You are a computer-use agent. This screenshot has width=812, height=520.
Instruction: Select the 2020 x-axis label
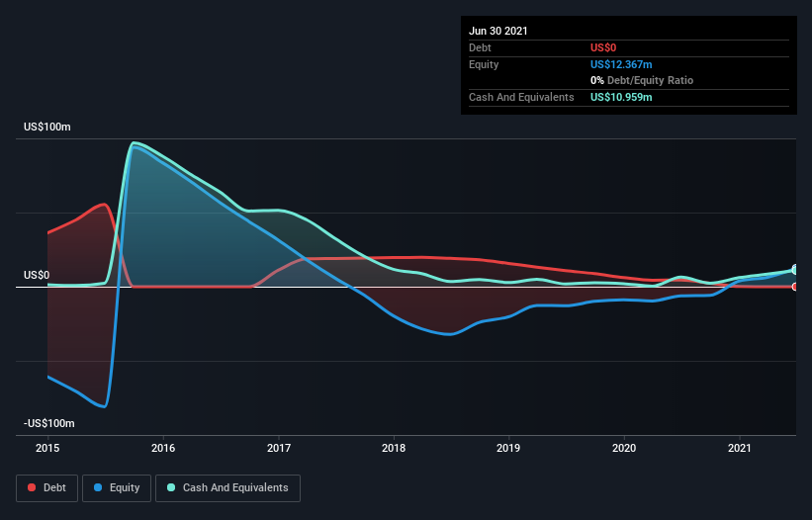click(x=624, y=448)
